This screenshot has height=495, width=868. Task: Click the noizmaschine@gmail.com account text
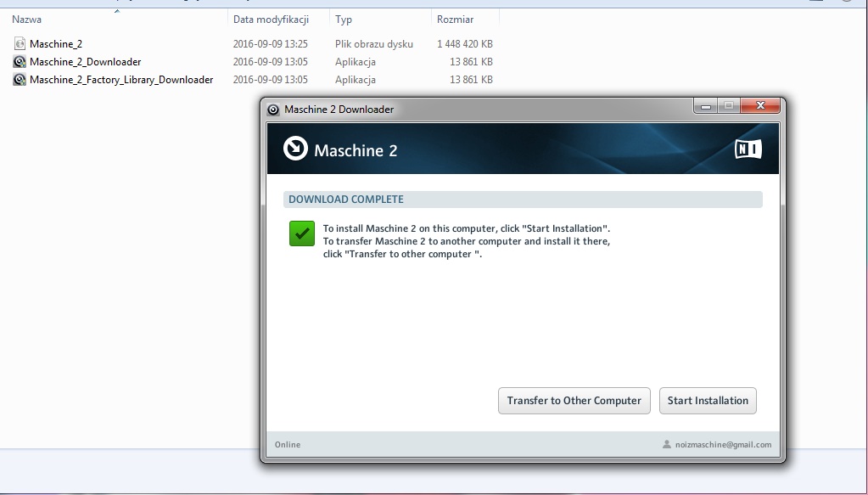[x=723, y=445]
